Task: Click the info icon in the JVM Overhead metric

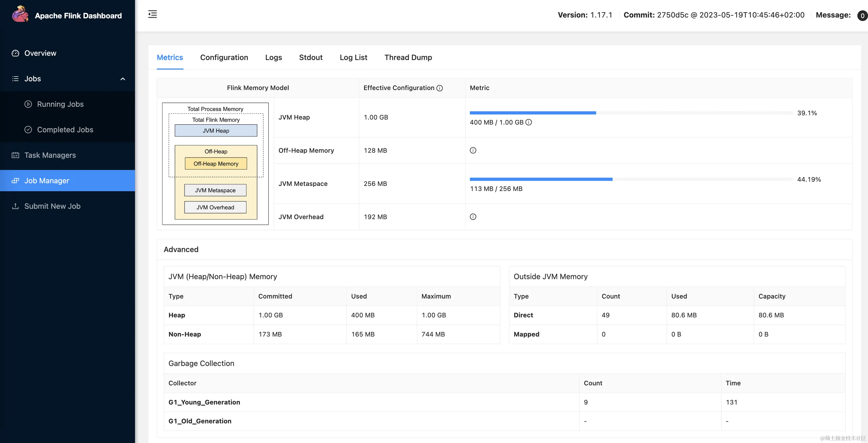Action: 473,217
